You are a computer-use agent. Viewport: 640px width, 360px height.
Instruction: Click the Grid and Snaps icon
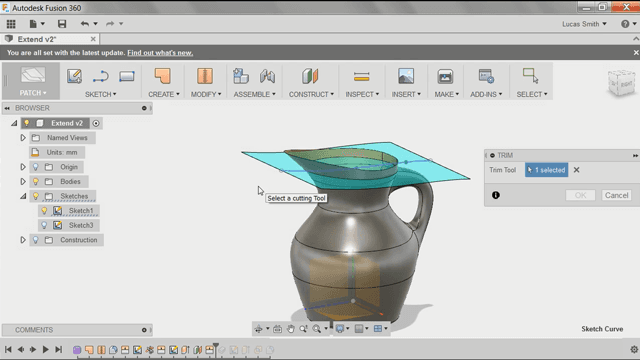click(359, 329)
